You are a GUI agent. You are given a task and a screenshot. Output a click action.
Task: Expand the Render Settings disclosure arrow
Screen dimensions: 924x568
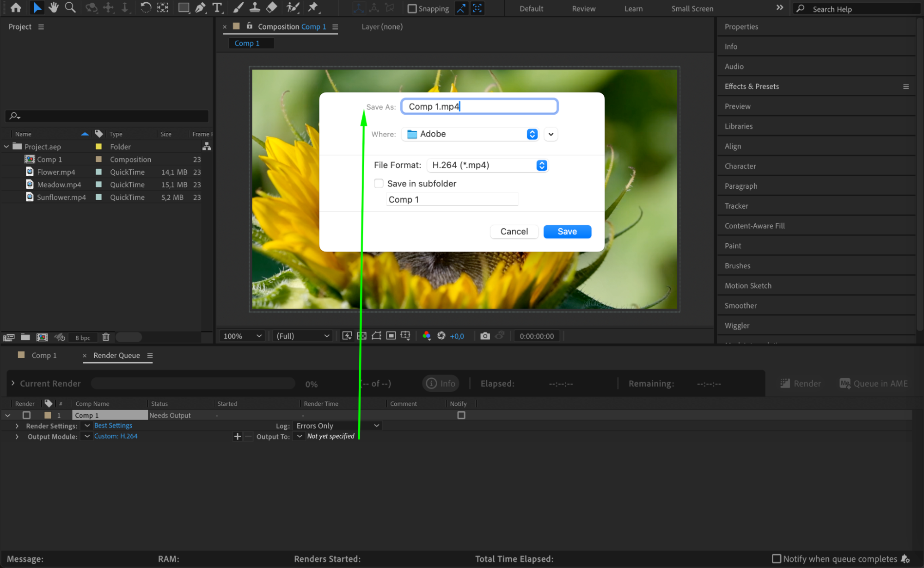(17, 426)
